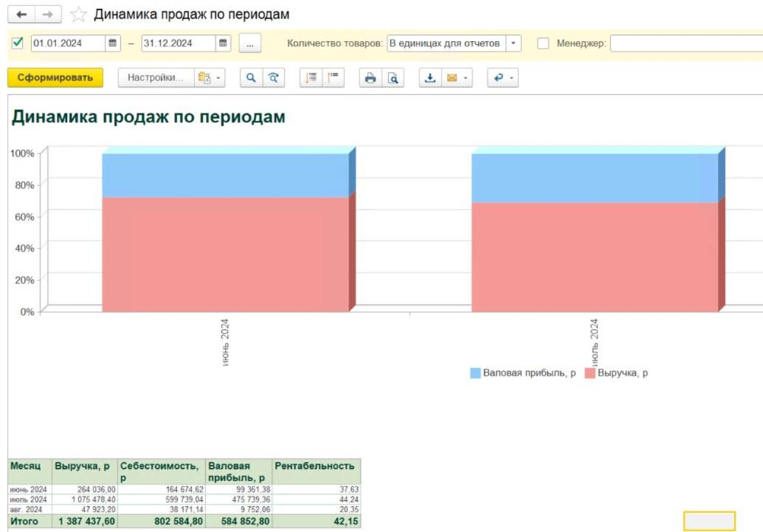Expand the send by email dropdown arrow

click(x=464, y=78)
